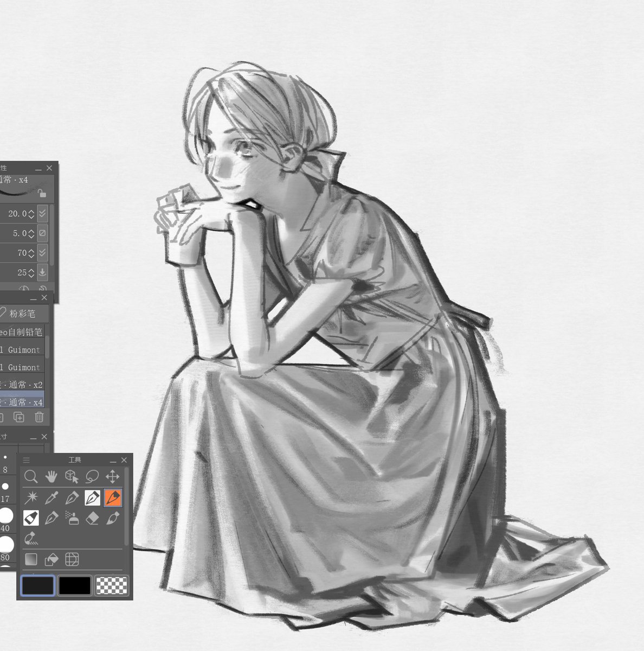The image size is (644, 651).
Task: Select the transparent checkered color swatch
Action: pos(112,586)
